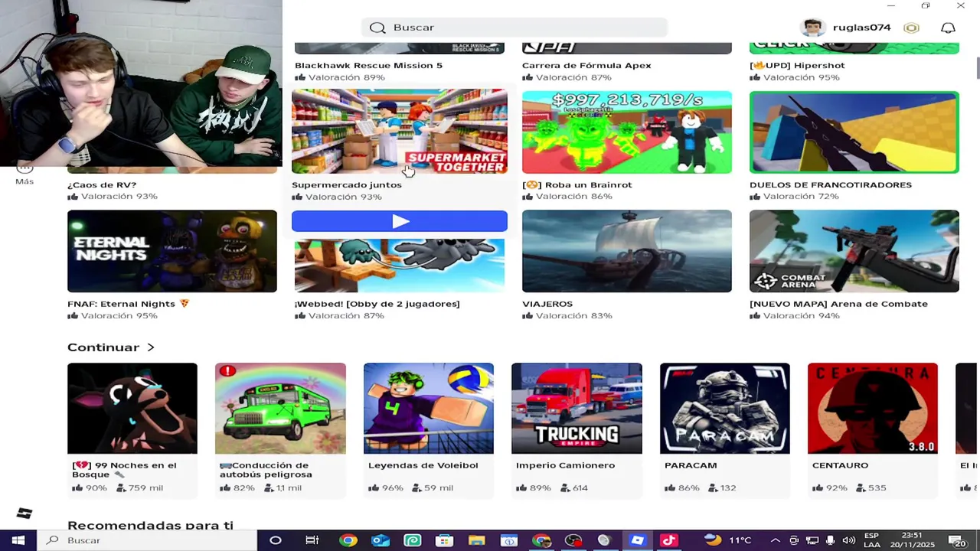Open the Supermercado juntos game thumbnail
The height and width of the screenshot is (551, 980).
click(x=400, y=131)
